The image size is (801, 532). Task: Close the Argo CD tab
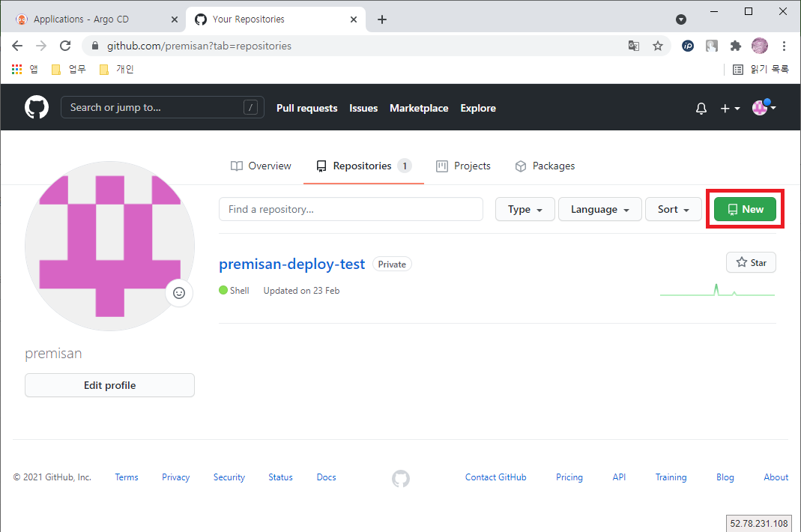[174, 19]
